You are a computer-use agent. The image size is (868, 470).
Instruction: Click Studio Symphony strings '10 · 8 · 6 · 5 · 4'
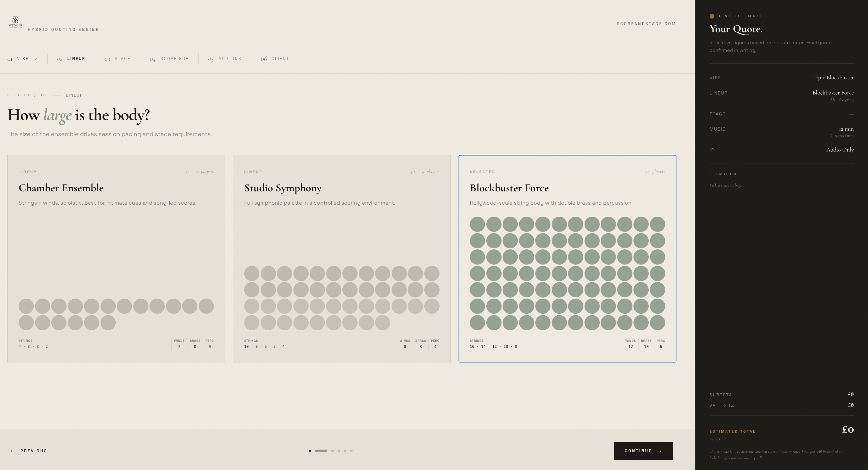coord(265,347)
